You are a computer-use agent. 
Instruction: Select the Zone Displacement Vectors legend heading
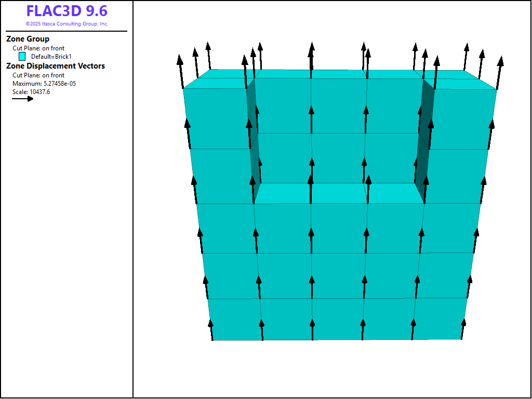click(56, 66)
